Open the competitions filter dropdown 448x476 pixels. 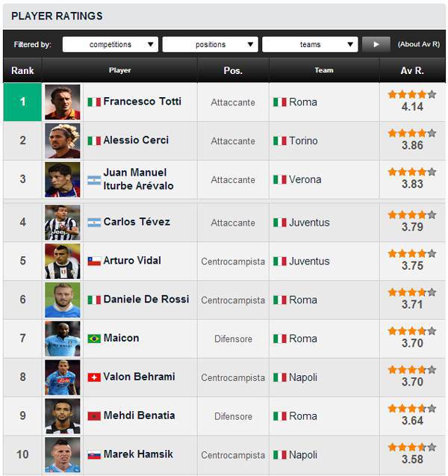click(x=111, y=45)
